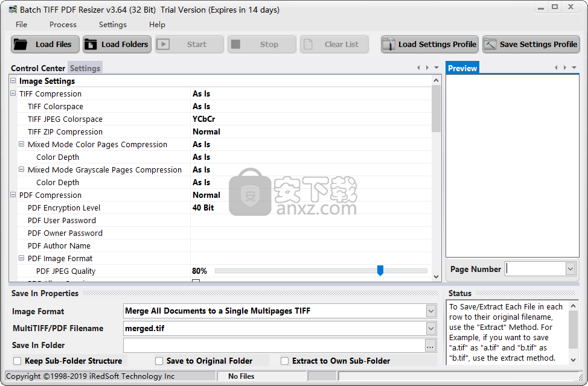Click the PDF User Password value field

[311, 220]
